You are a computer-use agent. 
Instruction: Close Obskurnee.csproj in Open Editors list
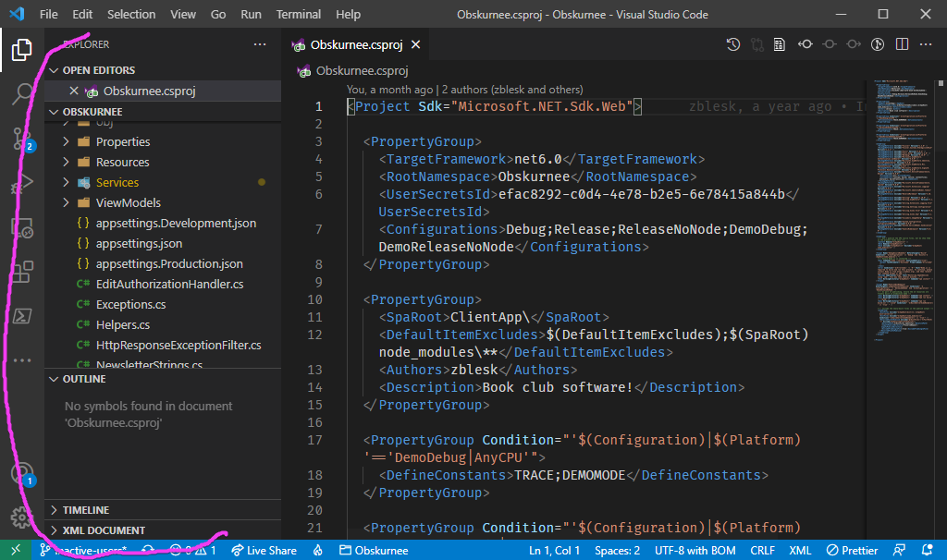tap(74, 91)
